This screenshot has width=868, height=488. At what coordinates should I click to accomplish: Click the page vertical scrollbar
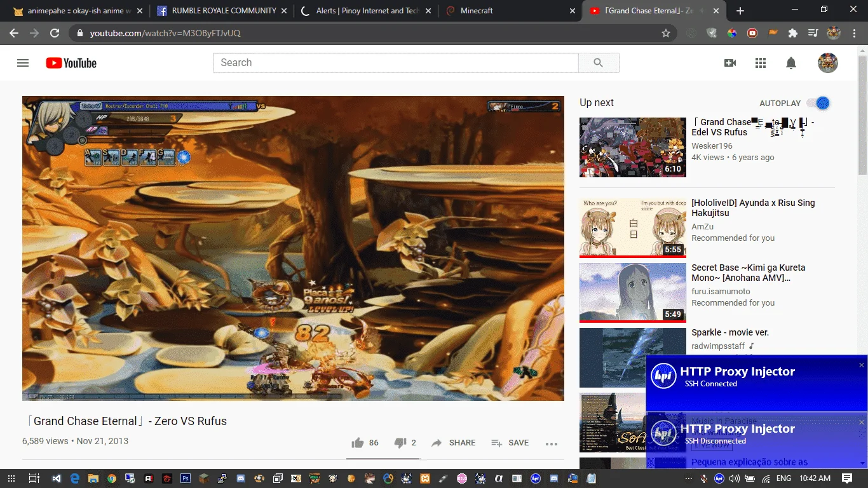(x=863, y=114)
